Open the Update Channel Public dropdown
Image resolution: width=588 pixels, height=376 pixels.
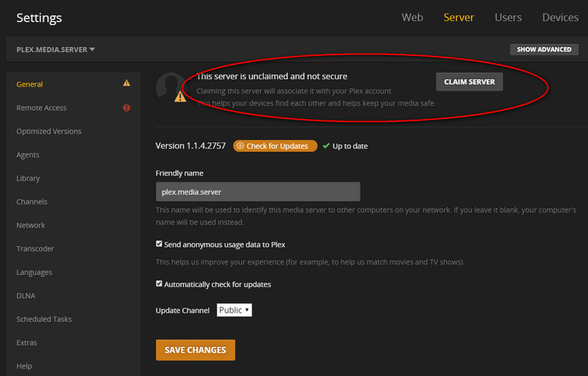pos(234,310)
